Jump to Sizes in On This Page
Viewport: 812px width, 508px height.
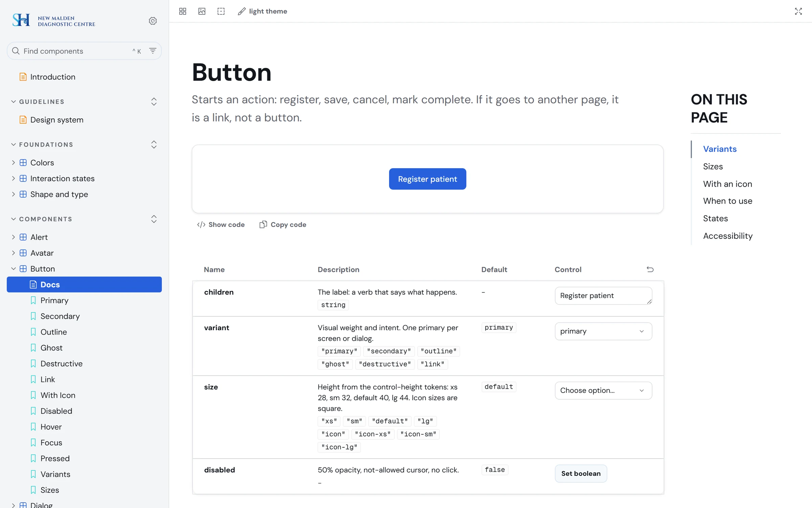(x=713, y=166)
